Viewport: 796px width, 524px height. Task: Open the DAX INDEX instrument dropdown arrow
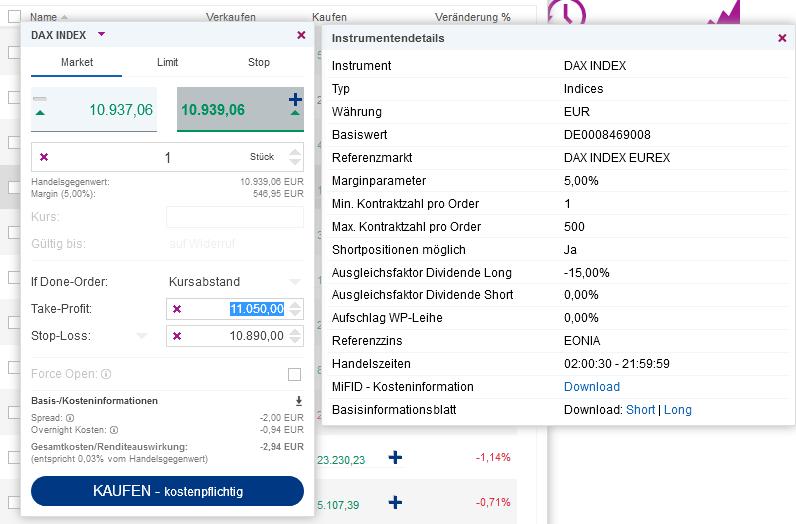tap(101, 35)
